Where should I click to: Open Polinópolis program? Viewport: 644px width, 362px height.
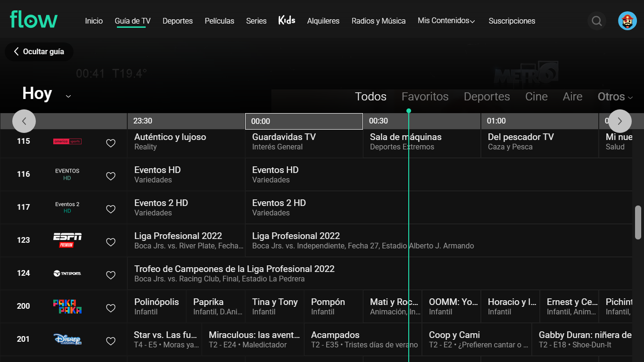pyautogui.click(x=157, y=306)
